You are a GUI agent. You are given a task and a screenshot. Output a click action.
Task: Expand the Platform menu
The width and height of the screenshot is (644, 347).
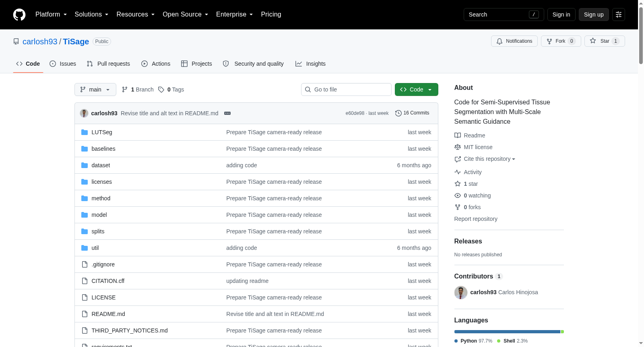tap(51, 15)
